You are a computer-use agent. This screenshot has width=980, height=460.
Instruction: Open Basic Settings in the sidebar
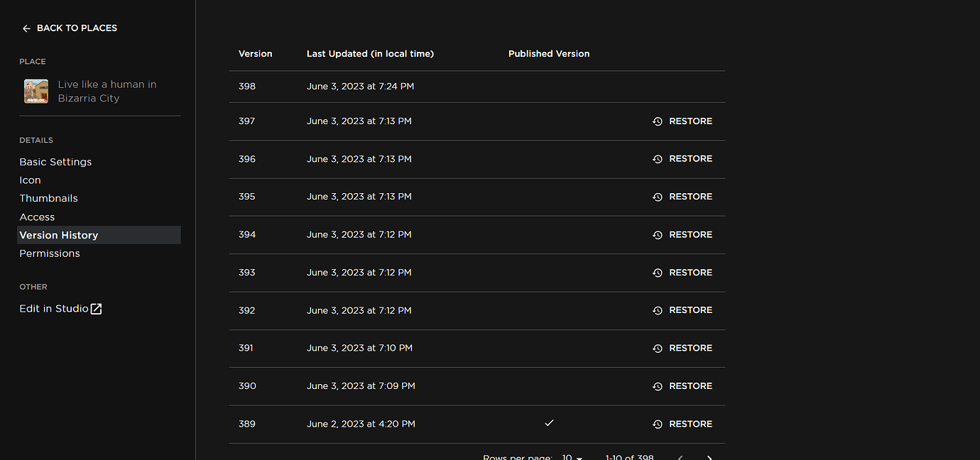[x=55, y=162]
